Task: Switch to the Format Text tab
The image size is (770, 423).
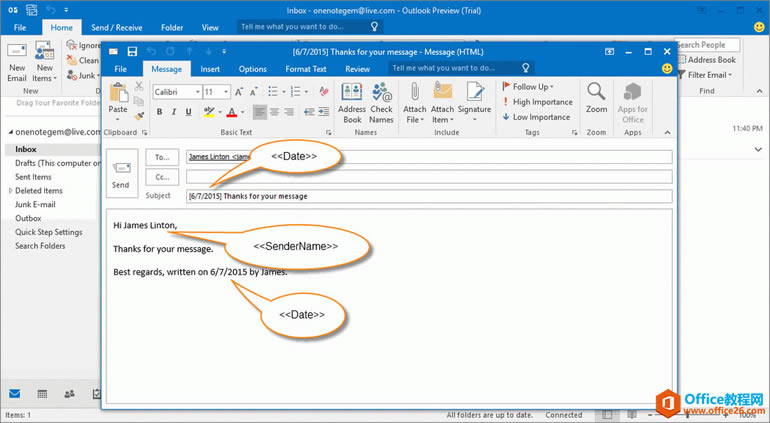Action: [305, 69]
